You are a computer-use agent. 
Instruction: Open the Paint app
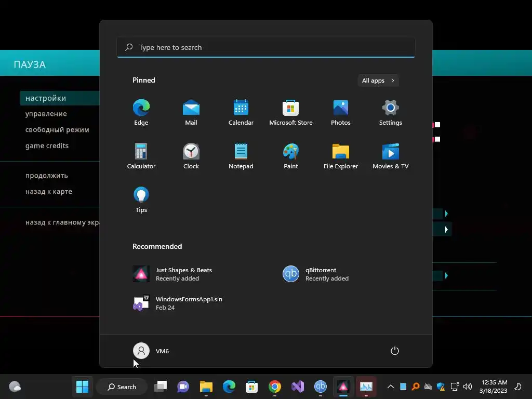point(291,156)
